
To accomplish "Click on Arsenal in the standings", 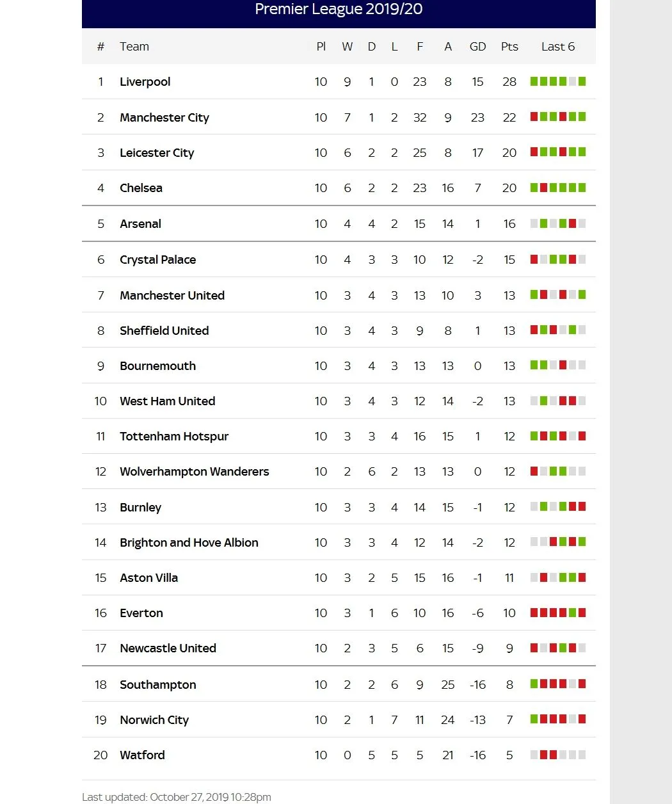I will (x=140, y=224).
